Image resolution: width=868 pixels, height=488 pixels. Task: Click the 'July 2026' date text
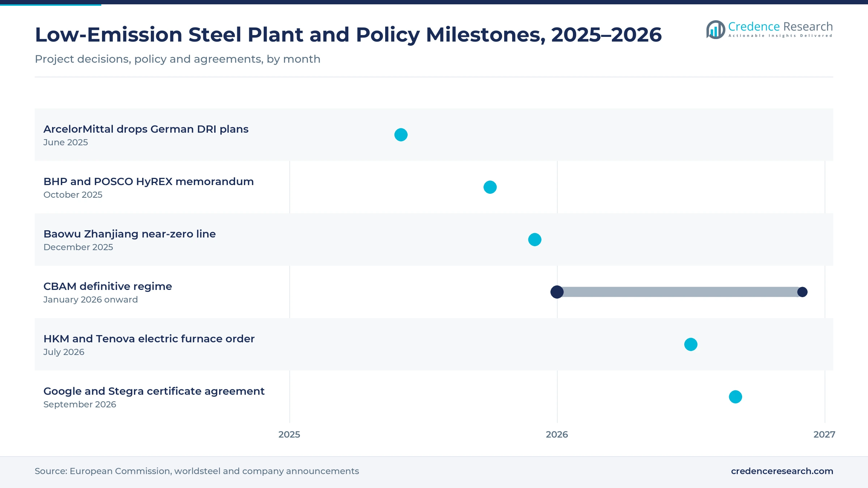64,352
